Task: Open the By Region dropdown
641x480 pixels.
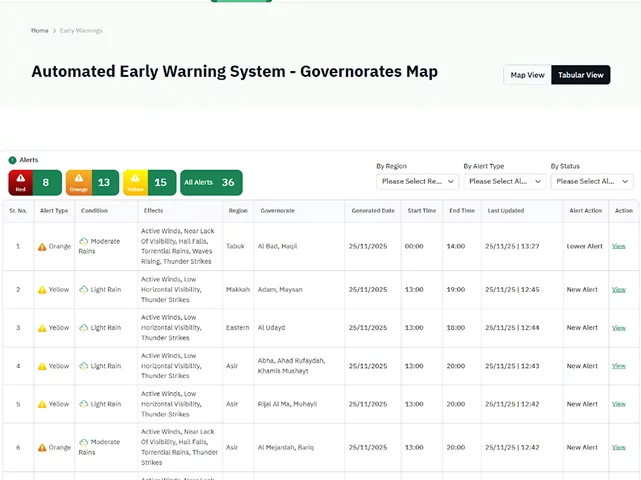Action: click(417, 181)
